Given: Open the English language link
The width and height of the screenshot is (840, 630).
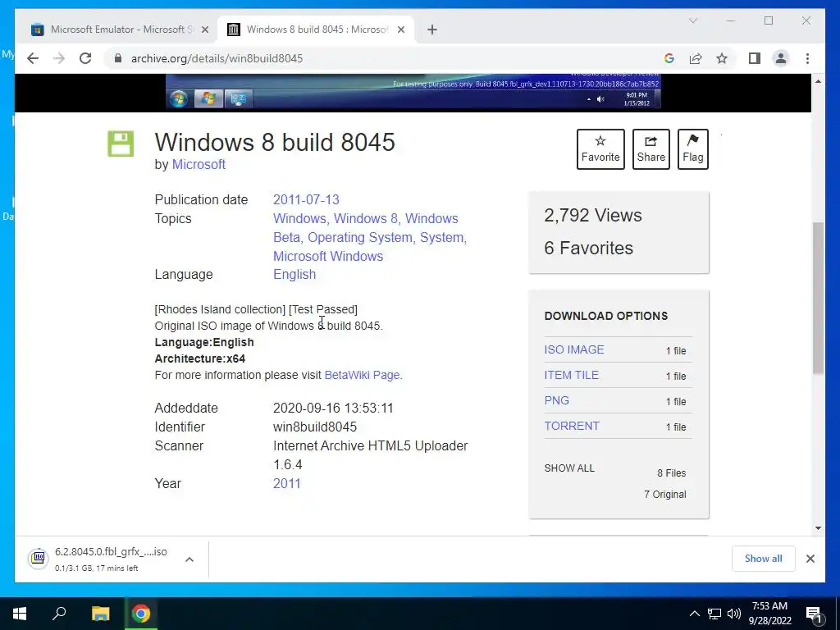Looking at the screenshot, I should click(294, 274).
